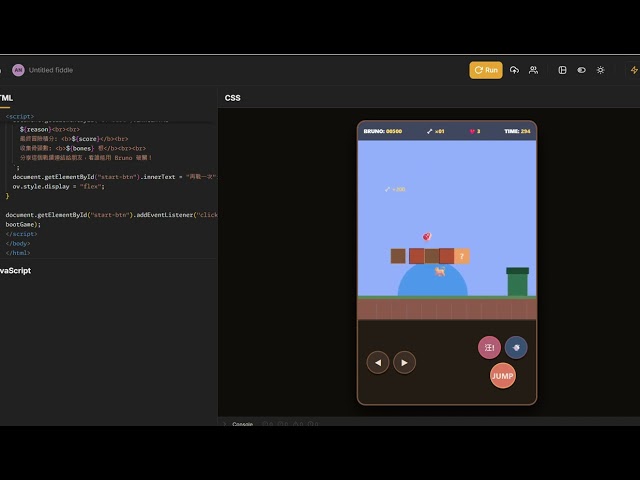Select the CSS panel label
The image size is (640, 480).
point(232,98)
